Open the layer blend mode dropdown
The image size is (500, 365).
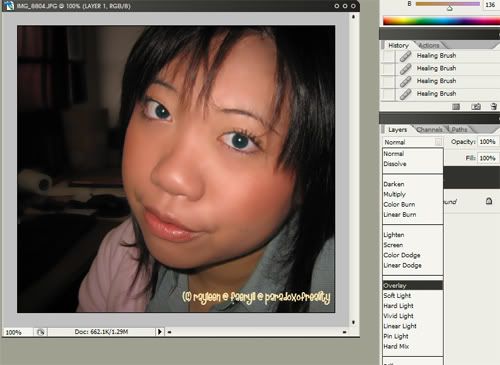point(413,142)
